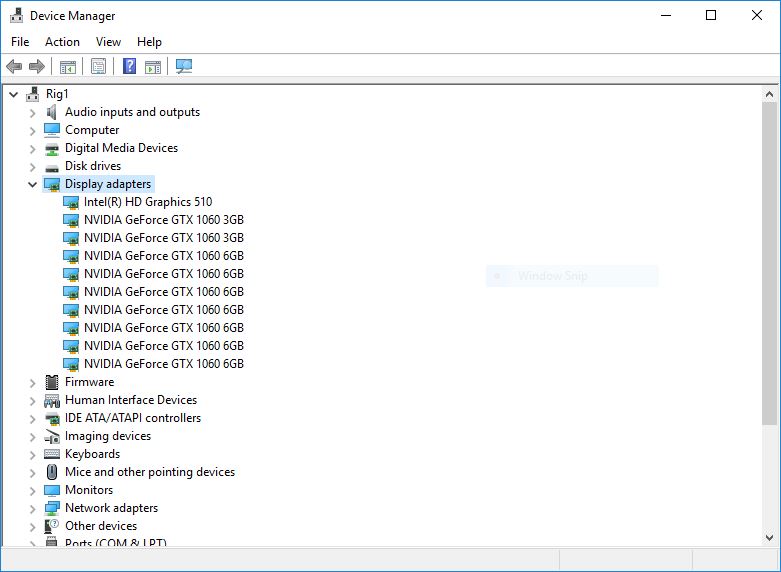Click the vertical scrollbar thumb
The image size is (781, 572).
click(769, 264)
